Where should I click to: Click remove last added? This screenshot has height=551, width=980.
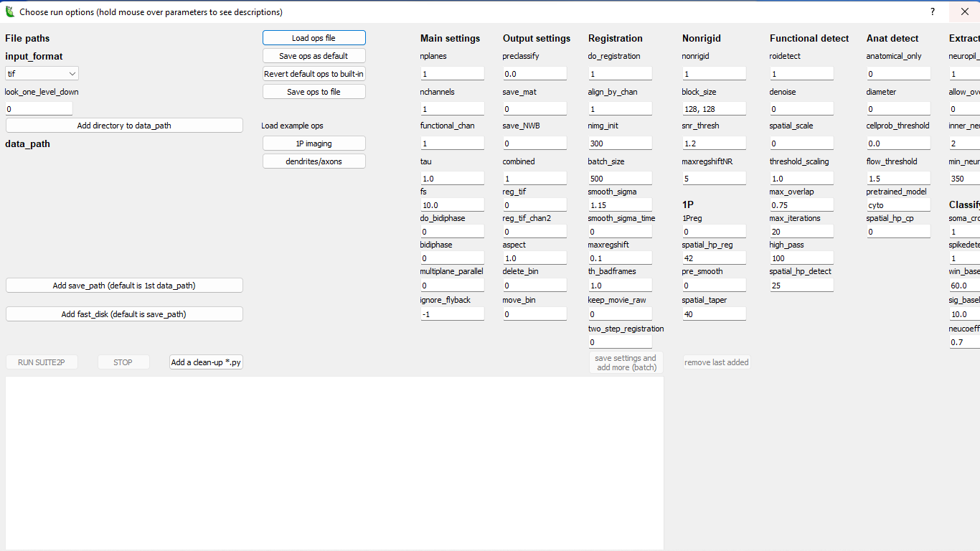tap(715, 362)
